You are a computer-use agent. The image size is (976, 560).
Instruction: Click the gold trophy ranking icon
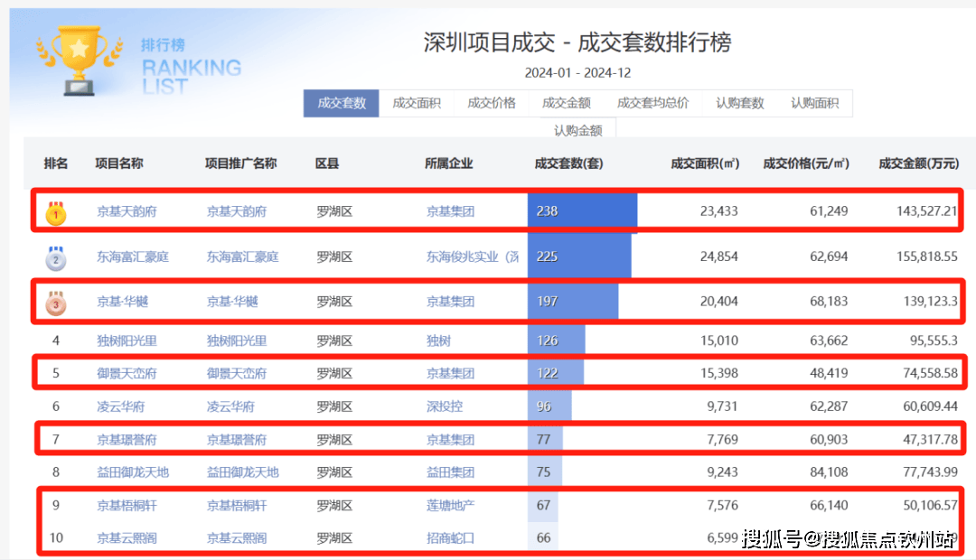(x=79, y=60)
